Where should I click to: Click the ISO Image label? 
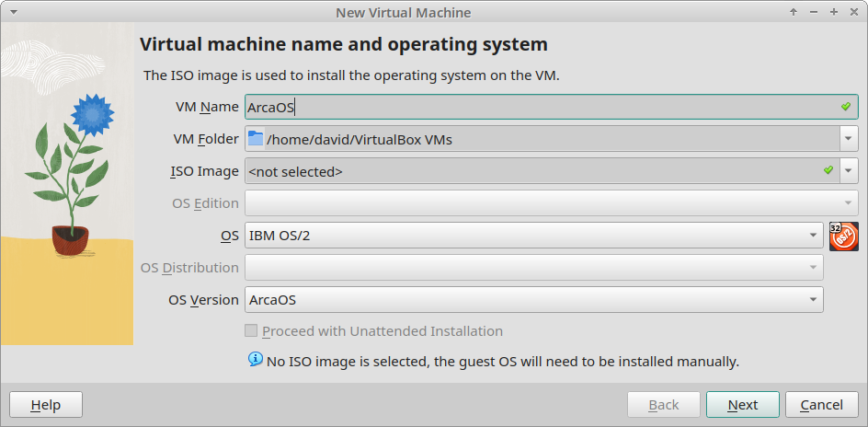204,171
